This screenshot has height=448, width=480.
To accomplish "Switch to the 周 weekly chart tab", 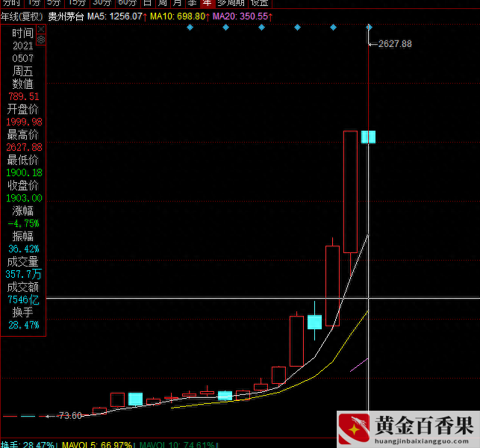I will coord(163,3).
